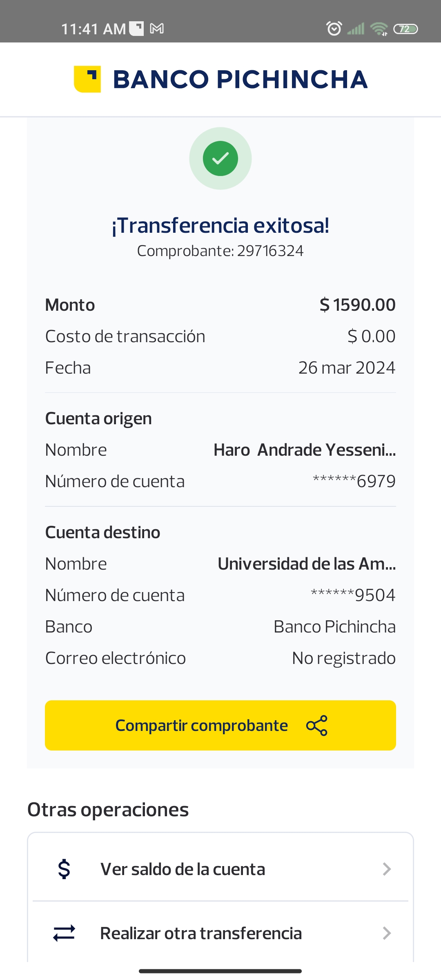Image resolution: width=441 pixels, height=980 pixels.
Task: Tap the Banco Pichincha yellow logo icon
Action: [87, 79]
